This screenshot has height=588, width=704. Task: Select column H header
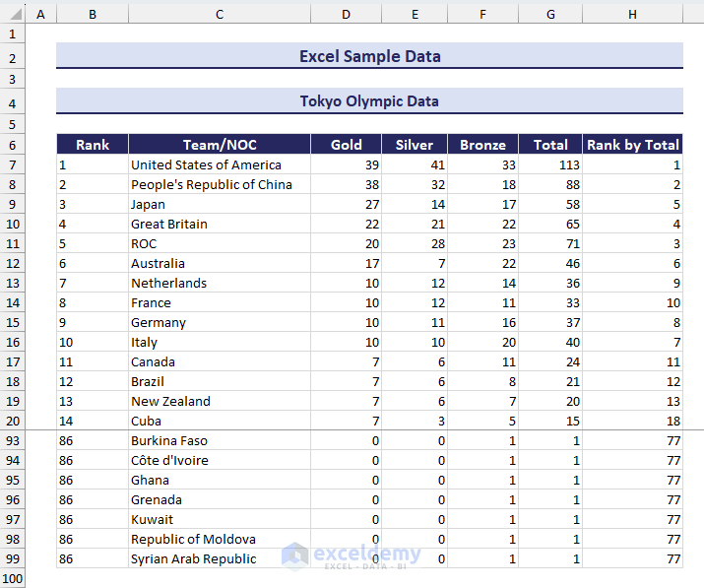pos(632,14)
